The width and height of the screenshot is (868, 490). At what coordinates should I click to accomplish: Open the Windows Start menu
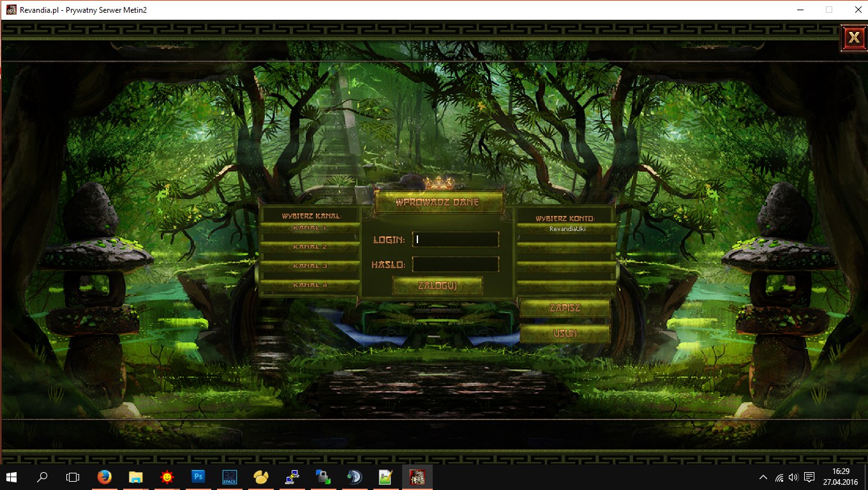tap(12, 477)
